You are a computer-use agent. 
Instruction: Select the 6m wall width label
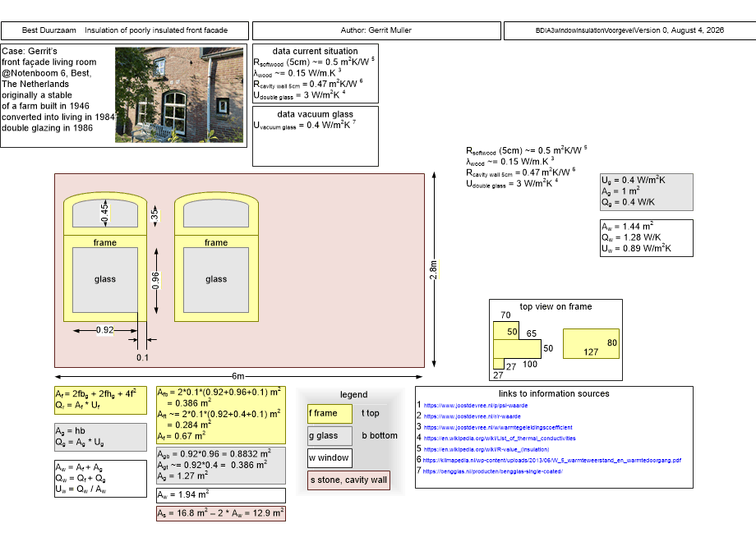[x=238, y=376]
